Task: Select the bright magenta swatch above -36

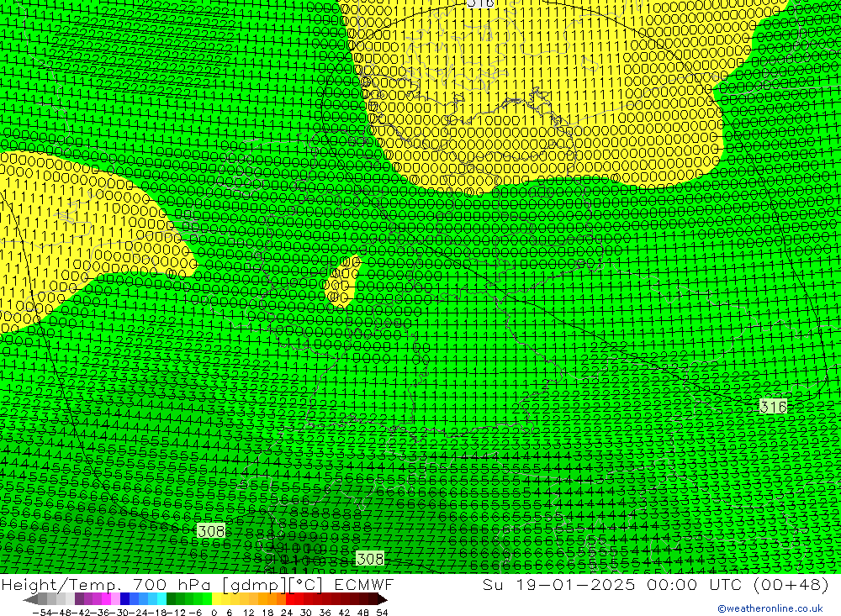Action: coord(106,599)
